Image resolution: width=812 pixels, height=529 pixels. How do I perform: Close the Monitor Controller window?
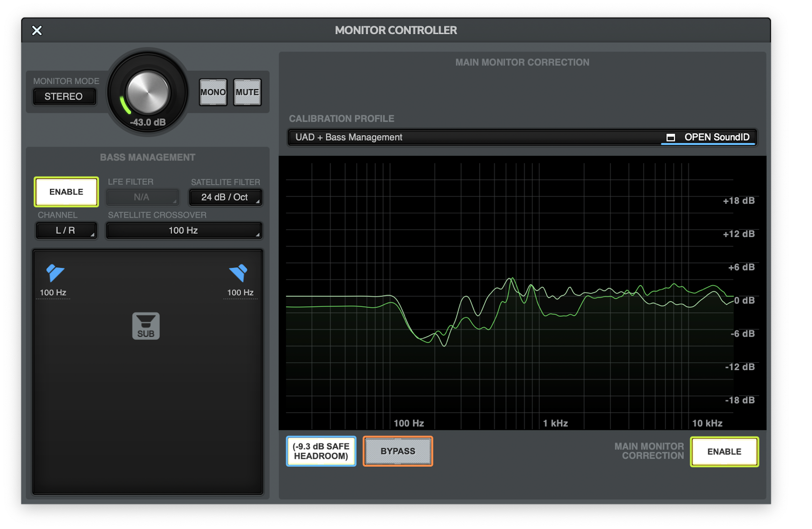tap(37, 31)
